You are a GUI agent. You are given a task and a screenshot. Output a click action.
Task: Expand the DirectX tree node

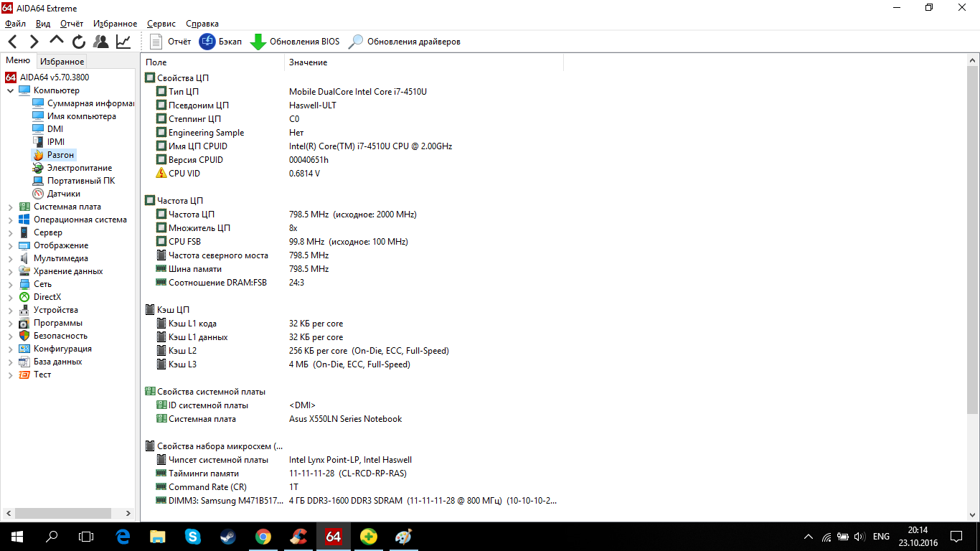(x=10, y=297)
